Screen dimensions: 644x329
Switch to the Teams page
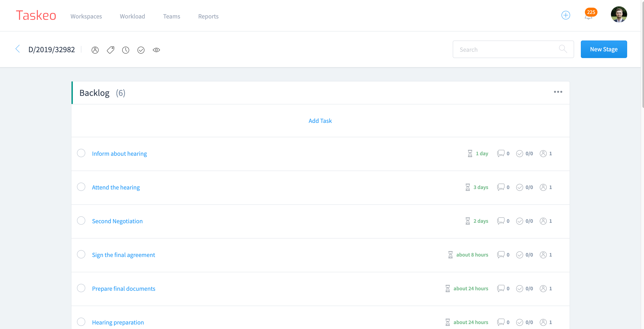click(x=172, y=16)
